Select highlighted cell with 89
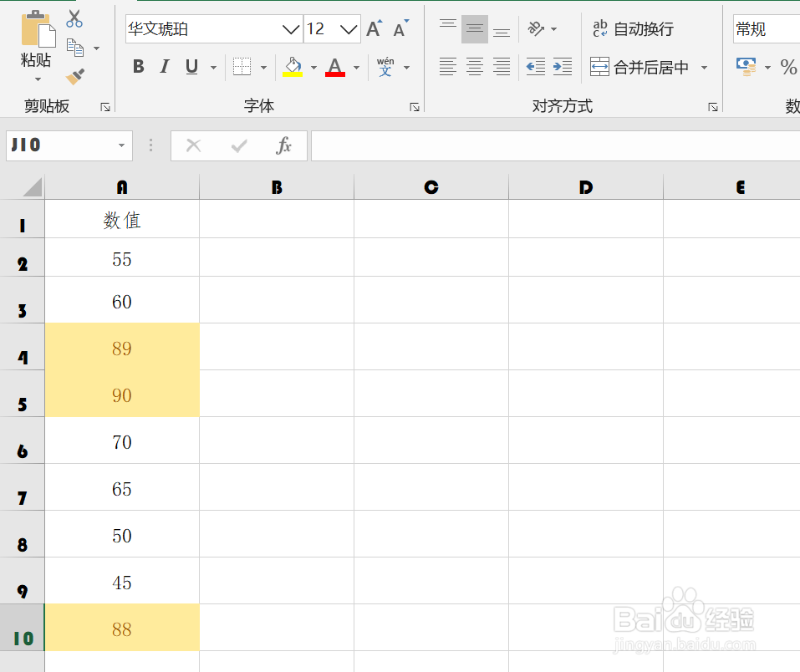 pyautogui.click(x=122, y=347)
